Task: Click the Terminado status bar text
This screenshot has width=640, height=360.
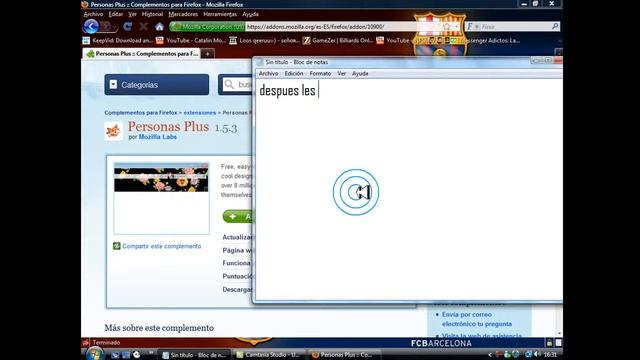Action: pyautogui.click(x=106, y=342)
